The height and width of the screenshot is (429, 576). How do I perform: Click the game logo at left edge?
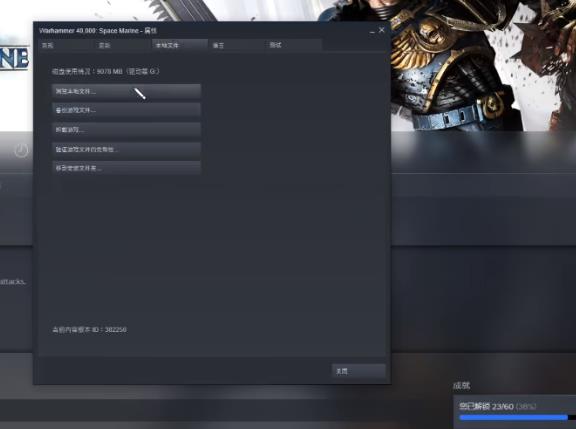tap(14, 58)
